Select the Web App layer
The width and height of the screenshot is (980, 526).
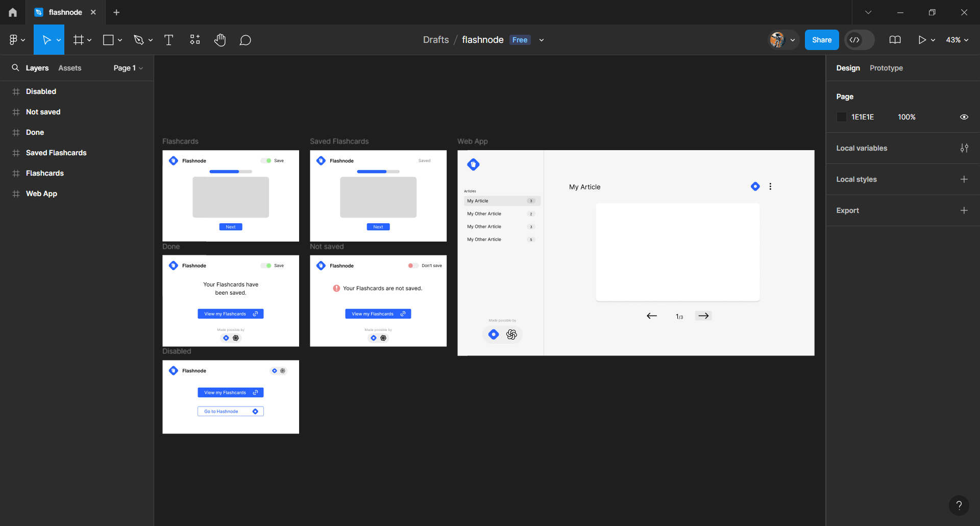77,194
